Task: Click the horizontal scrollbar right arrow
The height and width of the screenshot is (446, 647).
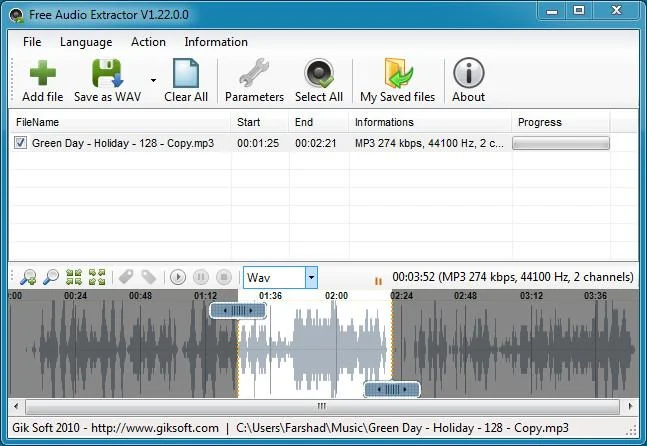Action: (630, 406)
